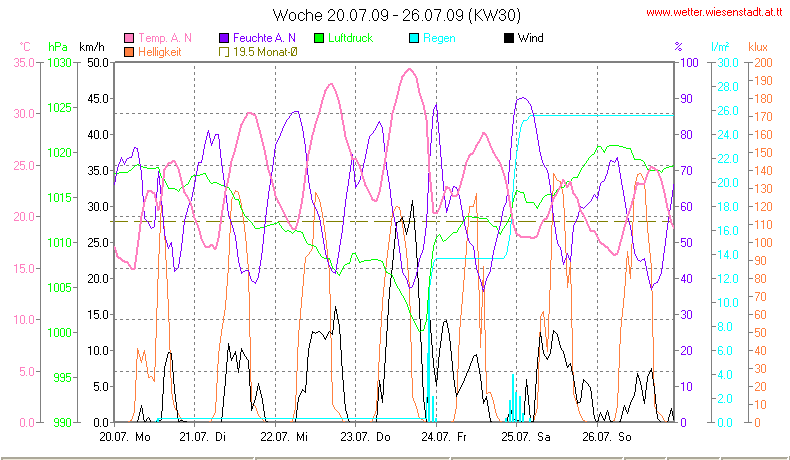Click the 14.0 rain axis value
The height and width of the screenshot is (460, 790).
pos(728,254)
